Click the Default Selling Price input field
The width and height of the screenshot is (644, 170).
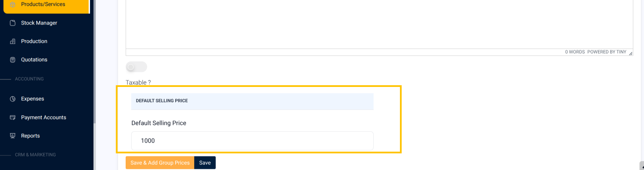point(252,141)
